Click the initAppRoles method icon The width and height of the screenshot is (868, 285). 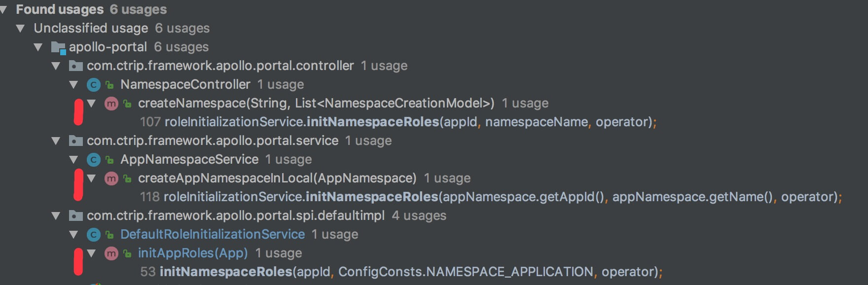(111, 253)
